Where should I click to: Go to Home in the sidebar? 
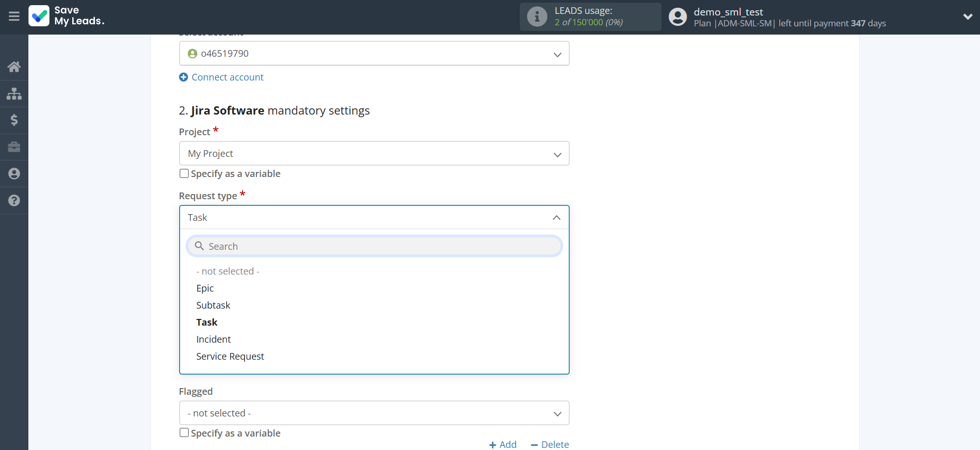pos(14,67)
